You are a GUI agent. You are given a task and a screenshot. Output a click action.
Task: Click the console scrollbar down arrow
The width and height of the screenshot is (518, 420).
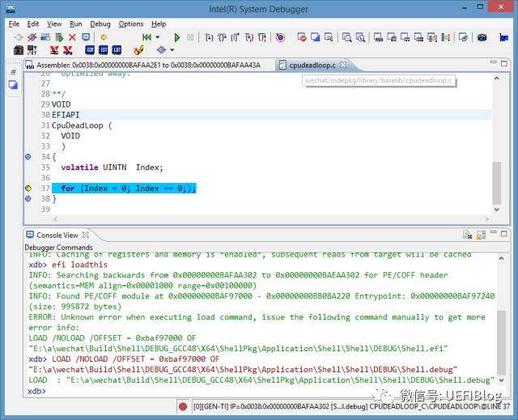click(x=501, y=380)
